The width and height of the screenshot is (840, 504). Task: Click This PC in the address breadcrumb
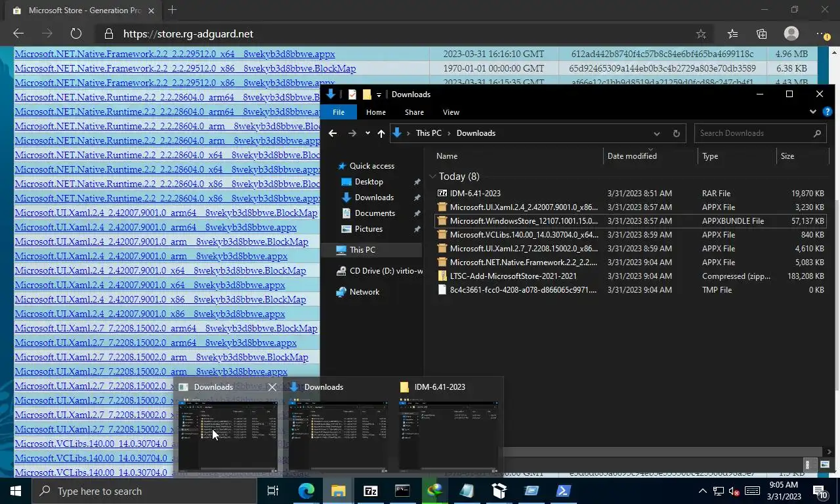pyautogui.click(x=429, y=133)
